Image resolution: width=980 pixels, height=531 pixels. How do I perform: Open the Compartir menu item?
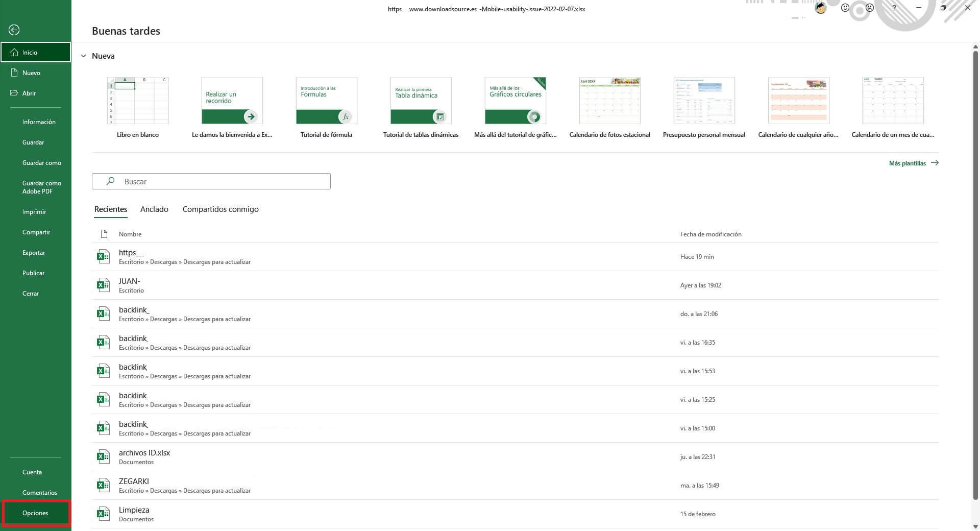pos(36,232)
